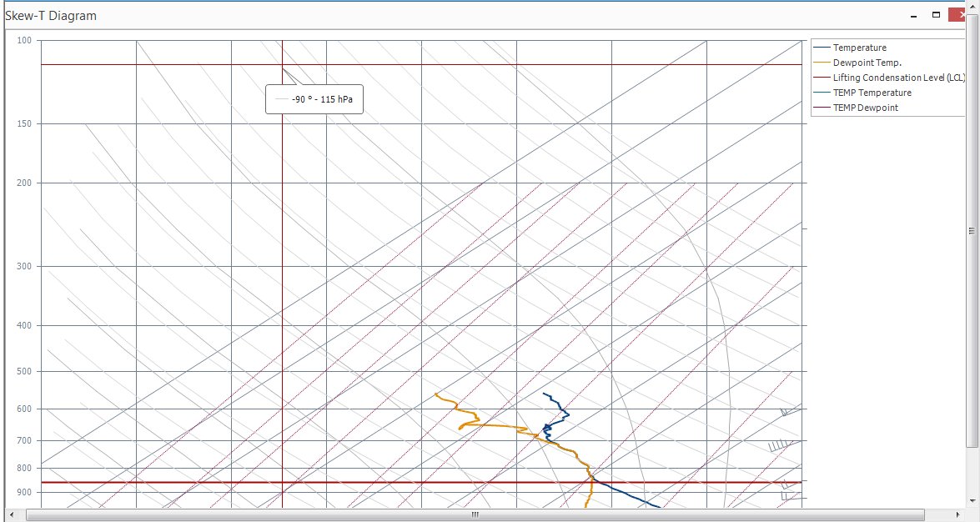Click the 300 pressure axis label
The width and height of the screenshot is (980, 522).
point(23,266)
